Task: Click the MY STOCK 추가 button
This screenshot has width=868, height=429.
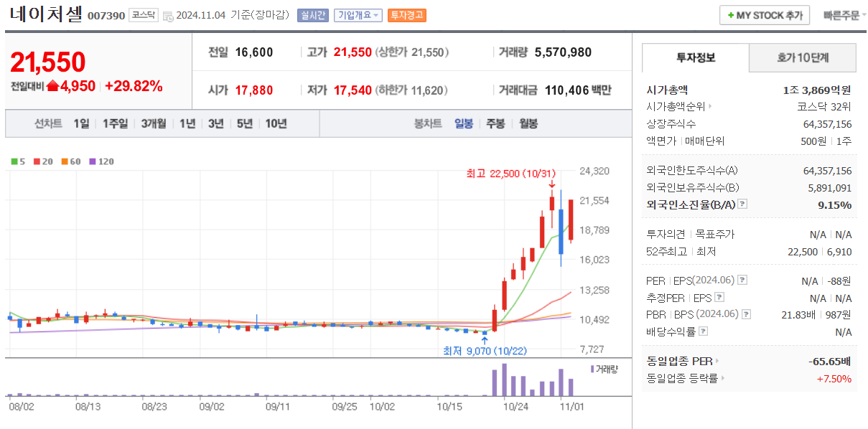Action: click(765, 15)
